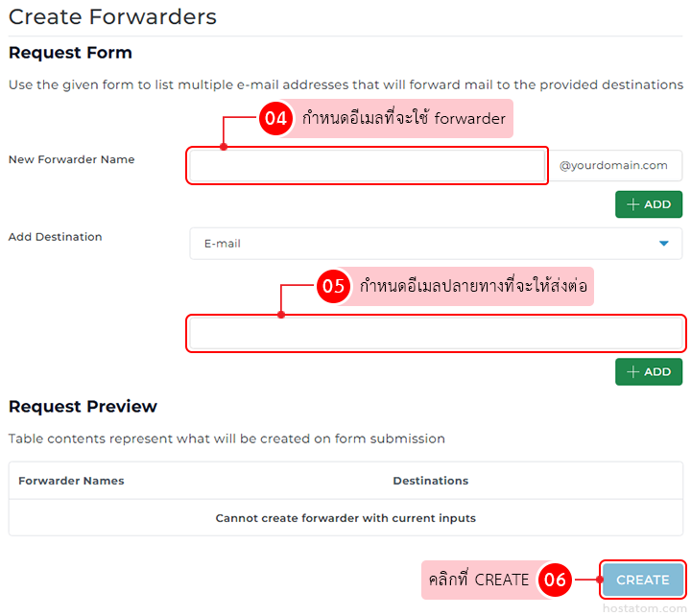Viewport: 691px width, 616px height.
Task: Click the red step 06 badge
Action: coord(556,580)
